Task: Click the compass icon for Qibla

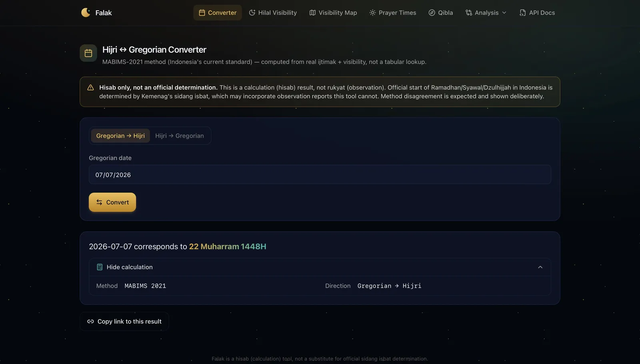Action: (x=432, y=13)
